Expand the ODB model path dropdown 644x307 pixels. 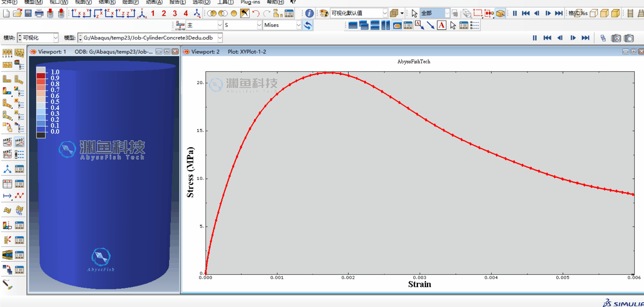click(220, 38)
